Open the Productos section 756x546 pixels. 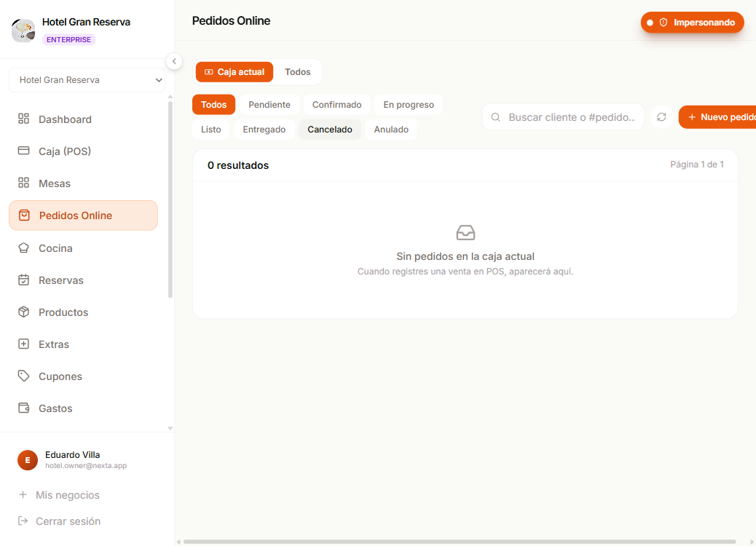tap(84, 312)
